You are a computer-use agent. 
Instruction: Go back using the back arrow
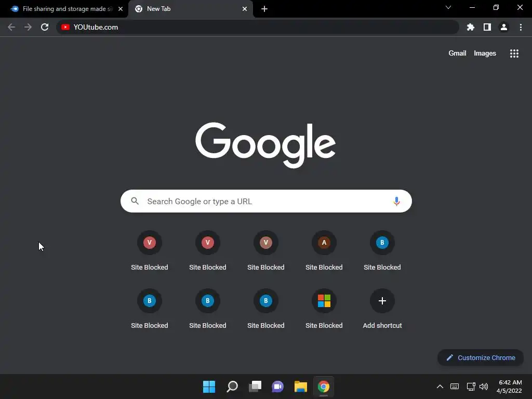(x=11, y=27)
